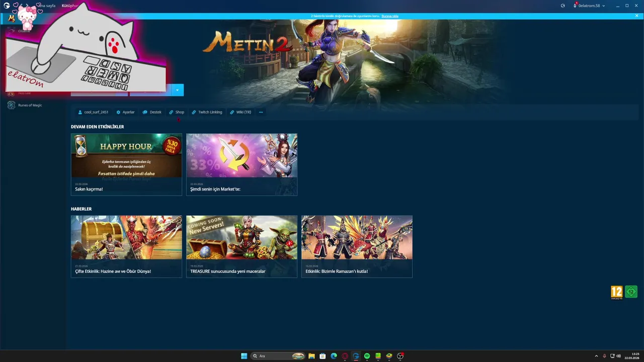Dismiss the blue two-factor notification banner
Screen dimensions: 644x362
636,16
